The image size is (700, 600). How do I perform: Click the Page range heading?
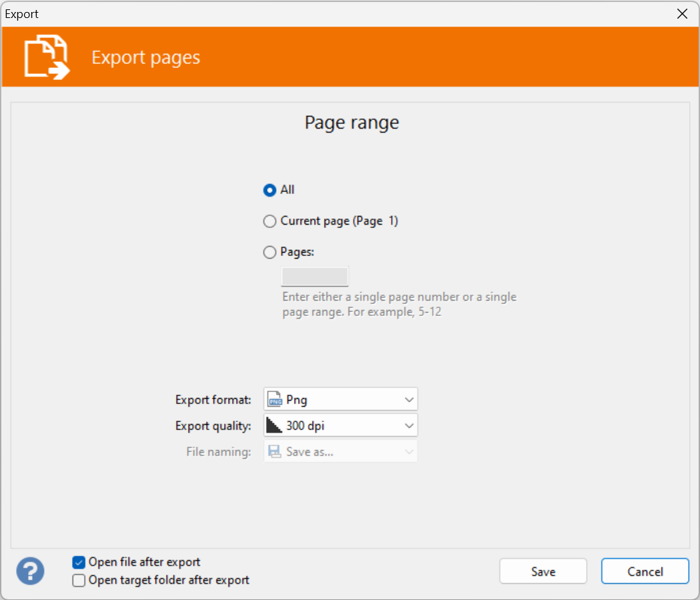click(351, 123)
